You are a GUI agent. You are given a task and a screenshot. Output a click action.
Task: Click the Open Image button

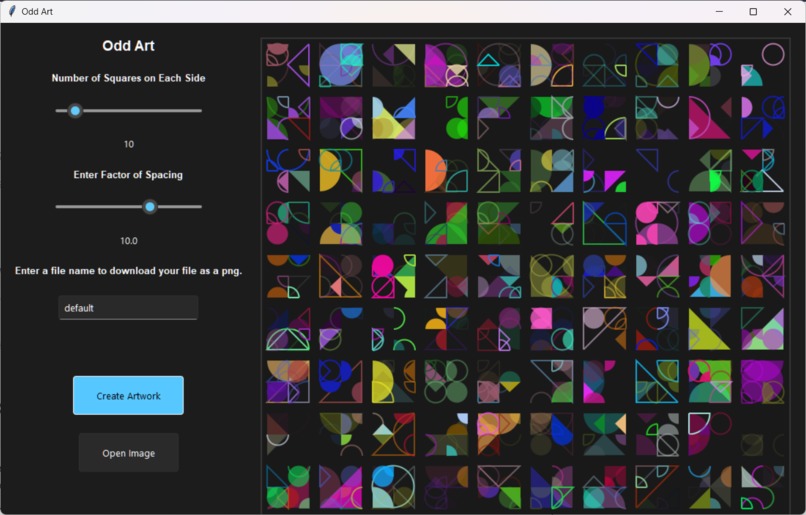point(129,453)
